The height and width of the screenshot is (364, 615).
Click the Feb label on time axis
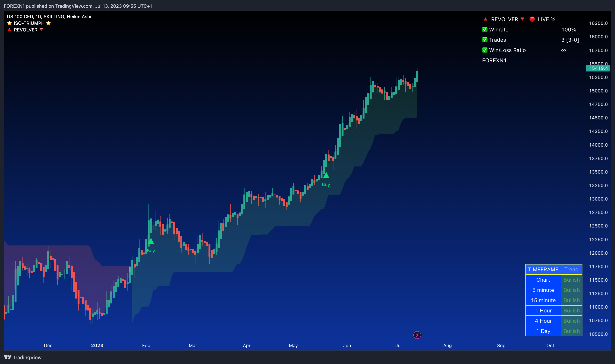146,345
